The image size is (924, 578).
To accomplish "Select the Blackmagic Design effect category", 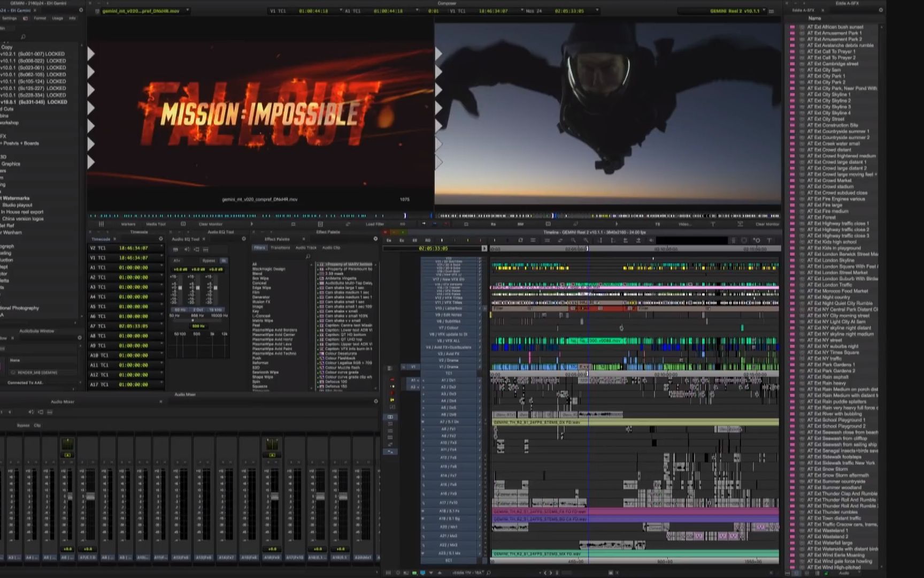I will click(x=268, y=269).
